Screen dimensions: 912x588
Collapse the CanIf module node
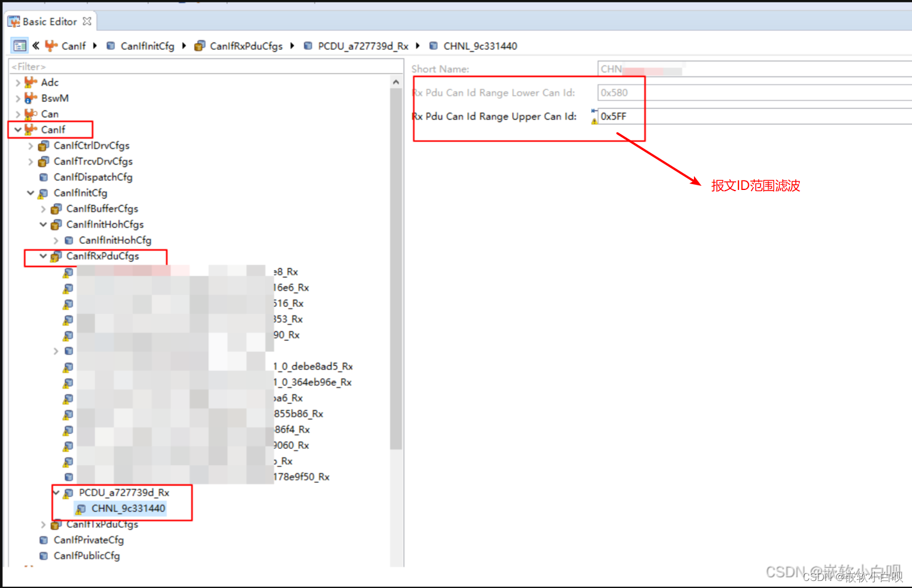point(18,130)
